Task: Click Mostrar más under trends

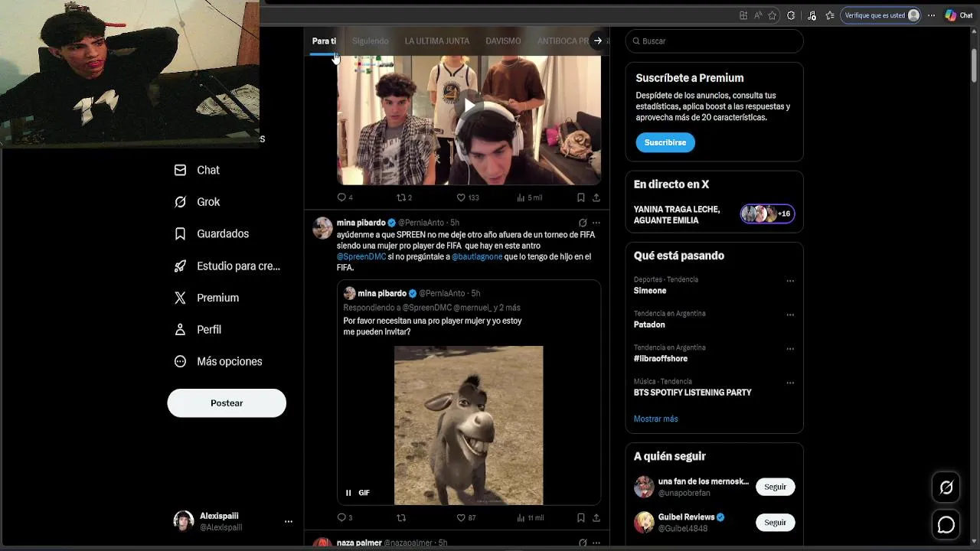Action: (655, 419)
